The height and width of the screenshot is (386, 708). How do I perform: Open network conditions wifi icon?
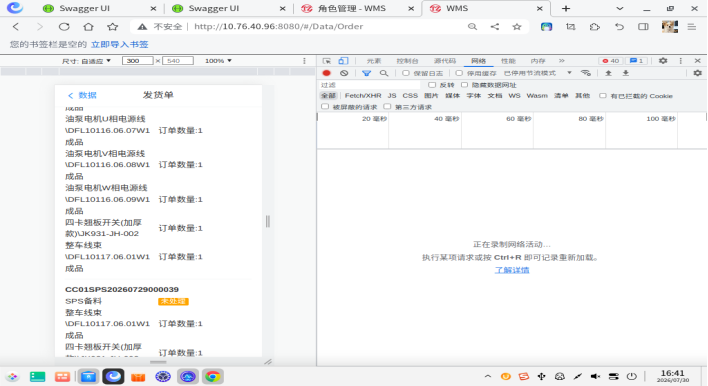tap(586, 73)
